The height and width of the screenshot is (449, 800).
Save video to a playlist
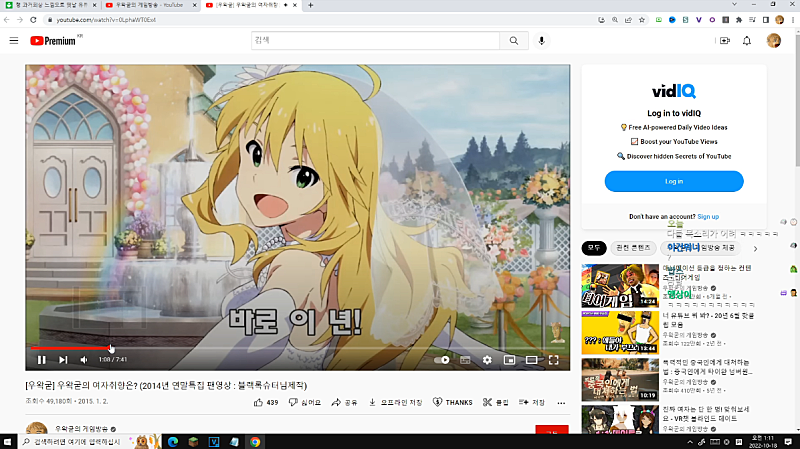532,403
